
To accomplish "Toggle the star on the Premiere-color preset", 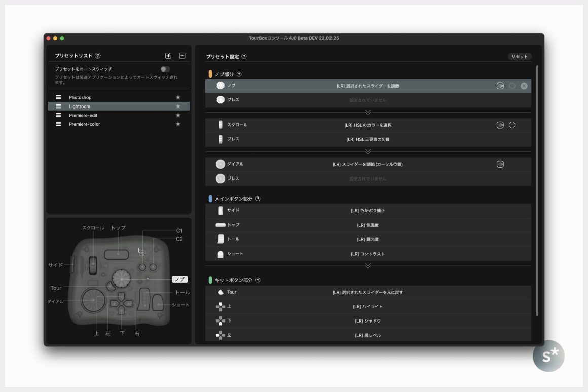I will (178, 124).
